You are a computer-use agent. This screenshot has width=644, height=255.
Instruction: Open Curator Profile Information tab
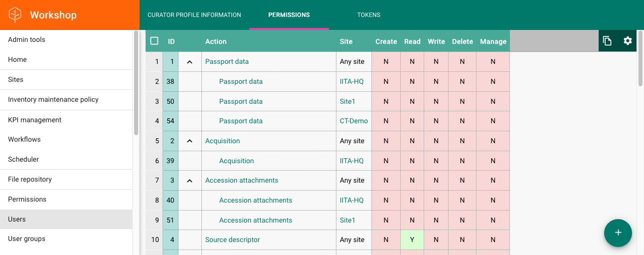194,15
